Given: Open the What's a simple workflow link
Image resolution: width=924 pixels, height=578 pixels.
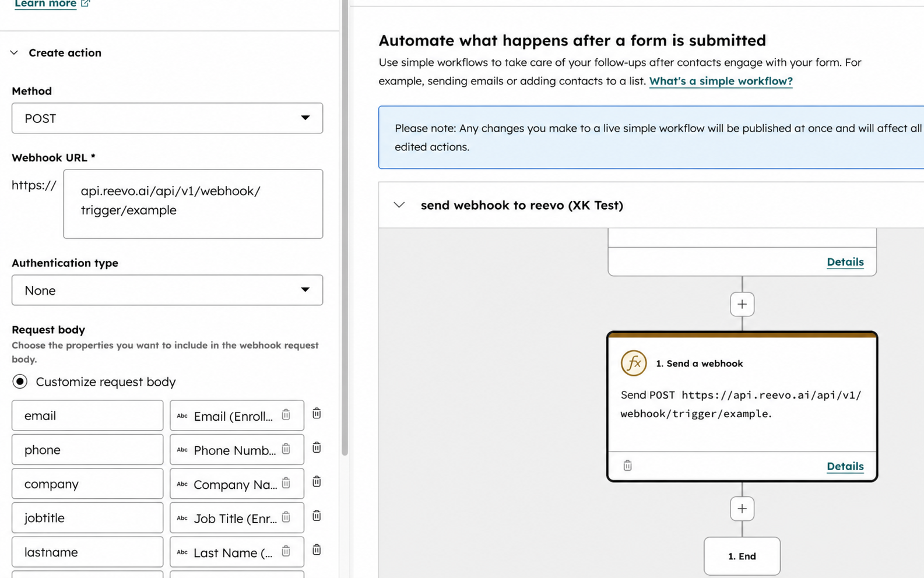Looking at the screenshot, I should tap(721, 81).
